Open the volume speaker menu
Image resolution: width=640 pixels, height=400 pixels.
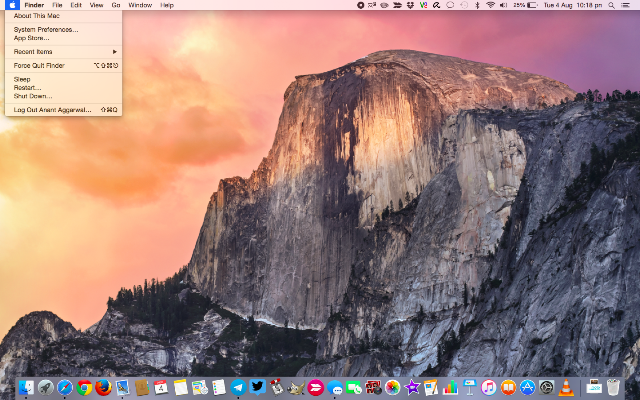(503, 5)
